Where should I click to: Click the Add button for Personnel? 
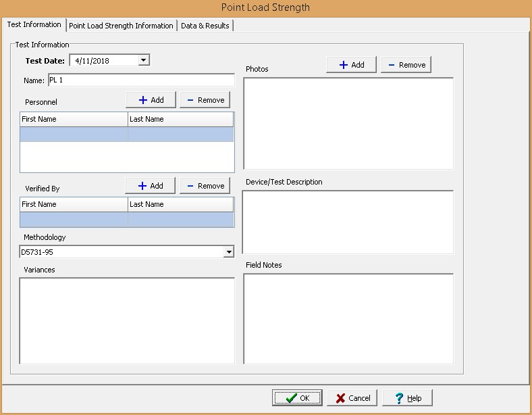(151, 100)
